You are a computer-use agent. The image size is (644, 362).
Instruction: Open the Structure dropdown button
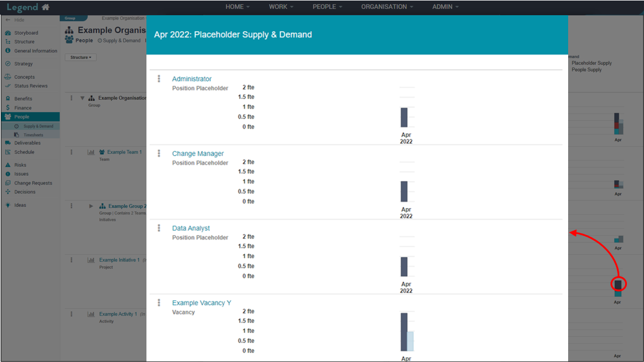pos(81,58)
